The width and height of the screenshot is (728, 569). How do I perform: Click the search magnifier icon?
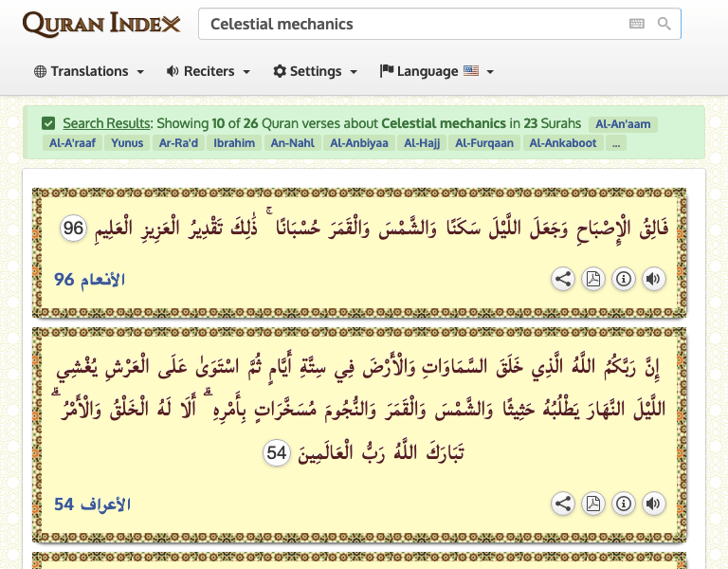pos(664,25)
